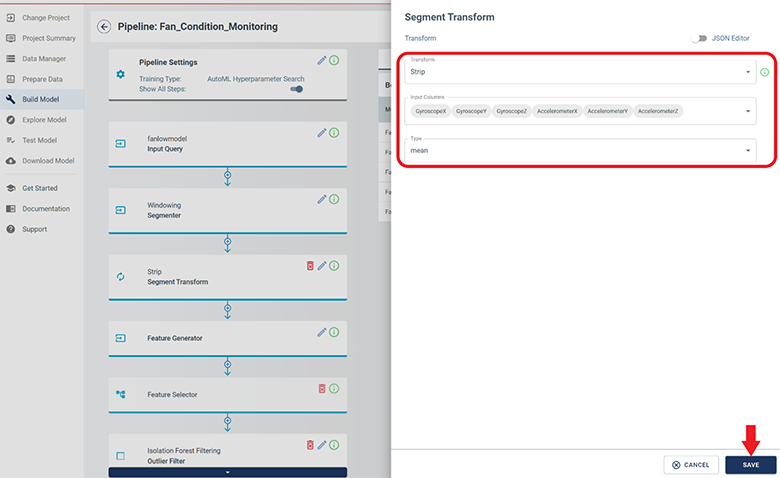780x478 pixels.
Task: Toggle the JSON Editor switch
Action: [698, 38]
